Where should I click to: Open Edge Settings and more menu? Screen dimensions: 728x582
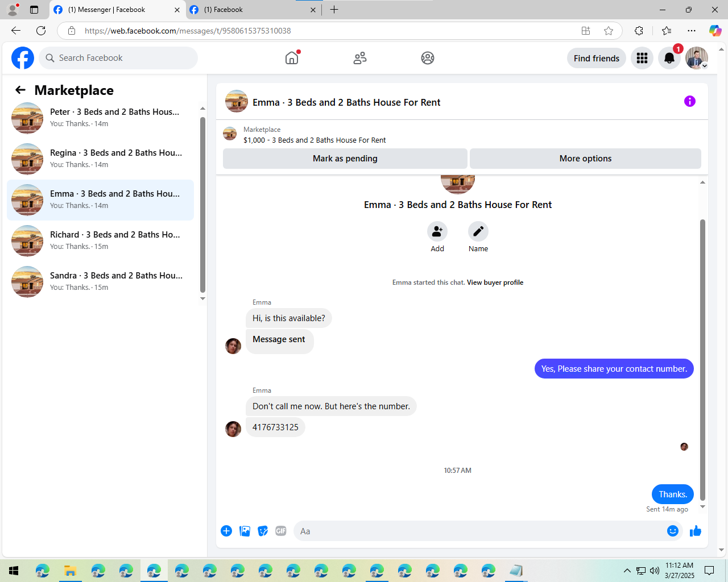[x=692, y=31]
